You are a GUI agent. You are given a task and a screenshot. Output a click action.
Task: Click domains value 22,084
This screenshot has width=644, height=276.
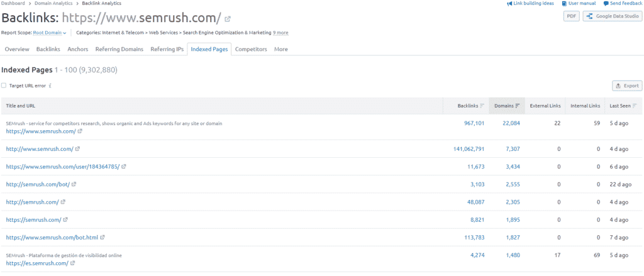[x=511, y=123]
